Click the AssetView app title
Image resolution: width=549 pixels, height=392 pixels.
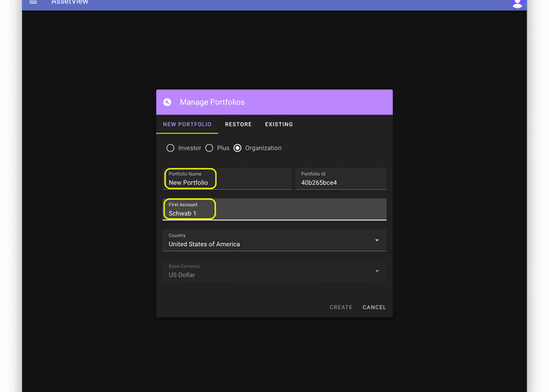pyautogui.click(x=70, y=3)
